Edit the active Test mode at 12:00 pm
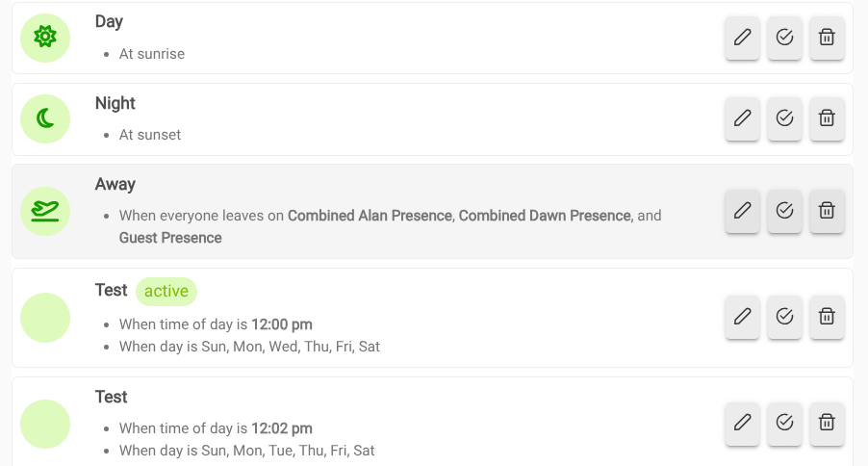Image resolution: width=868 pixels, height=466 pixels. (x=742, y=316)
